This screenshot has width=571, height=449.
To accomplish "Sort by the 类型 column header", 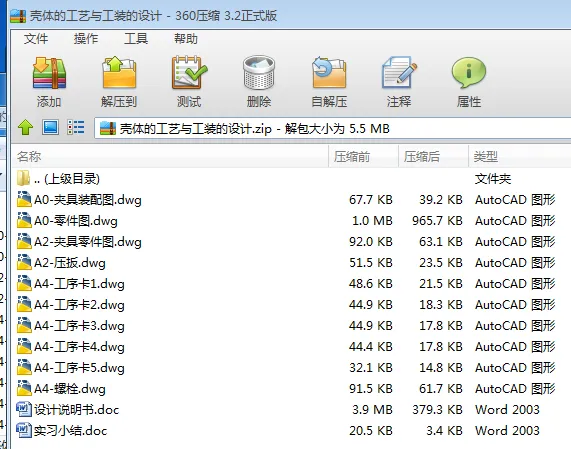I will 520,157.
